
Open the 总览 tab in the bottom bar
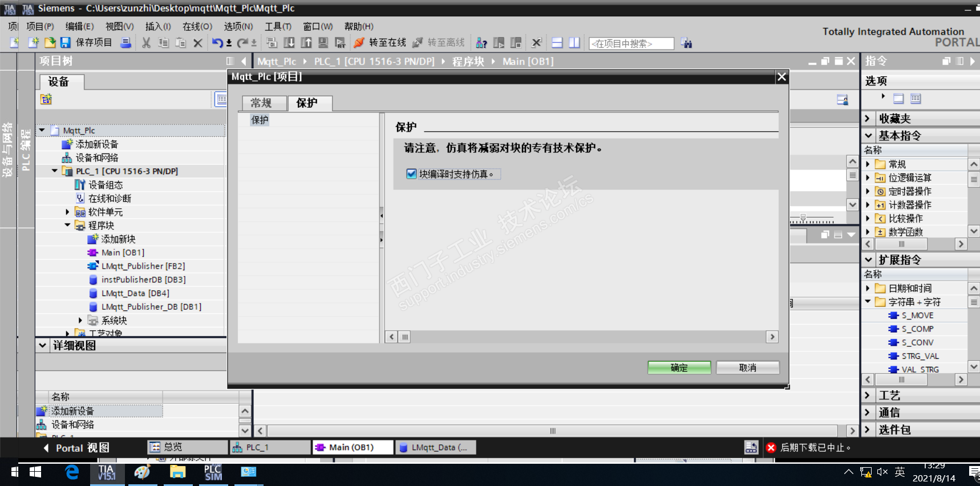coord(187,447)
